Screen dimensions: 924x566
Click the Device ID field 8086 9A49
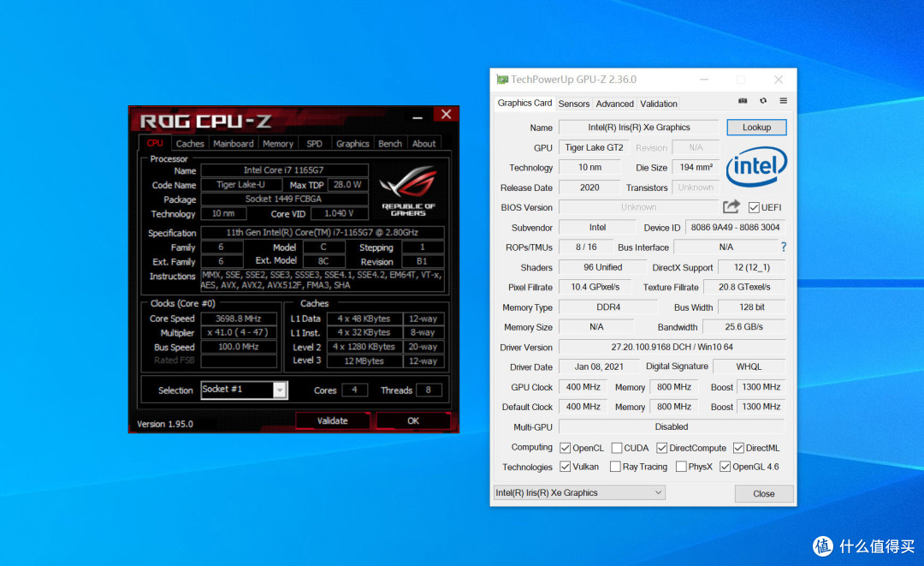(x=735, y=228)
